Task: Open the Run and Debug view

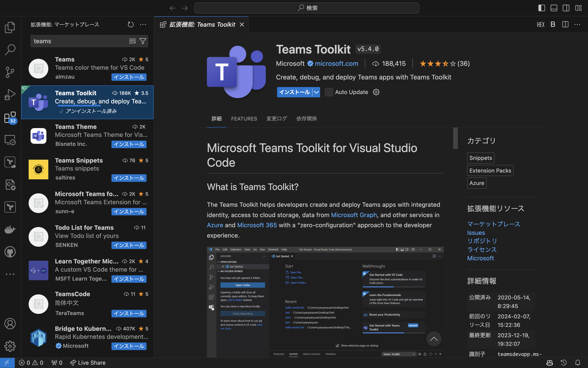Action: [x=10, y=94]
